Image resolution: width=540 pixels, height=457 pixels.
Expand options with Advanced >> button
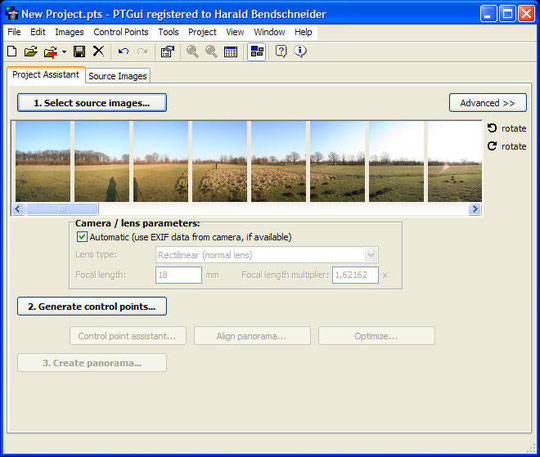pyautogui.click(x=488, y=103)
